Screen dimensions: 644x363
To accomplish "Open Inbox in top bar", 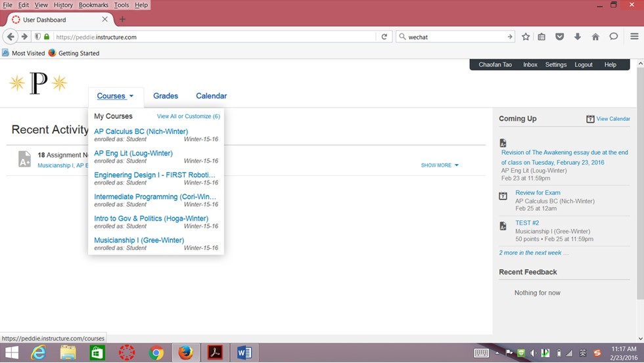I will pos(530,64).
